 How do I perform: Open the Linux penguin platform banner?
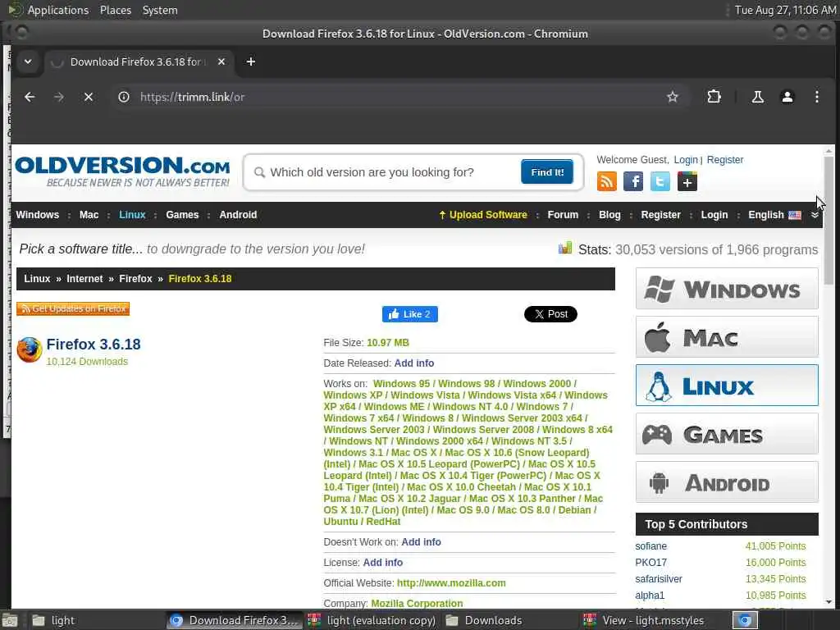[x=727, y=386]
